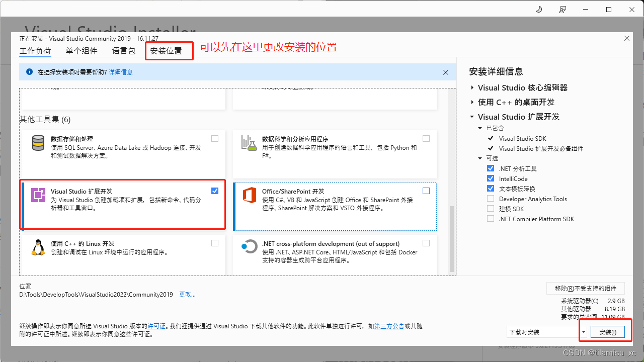Expand 使用 C++ 的桌面开发 details
This screenshot has width=644, height=362.
point(472,102)
